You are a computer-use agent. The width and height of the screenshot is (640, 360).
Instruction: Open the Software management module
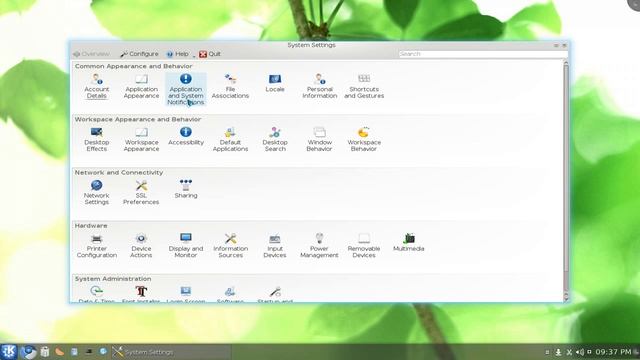coord(230,294)
